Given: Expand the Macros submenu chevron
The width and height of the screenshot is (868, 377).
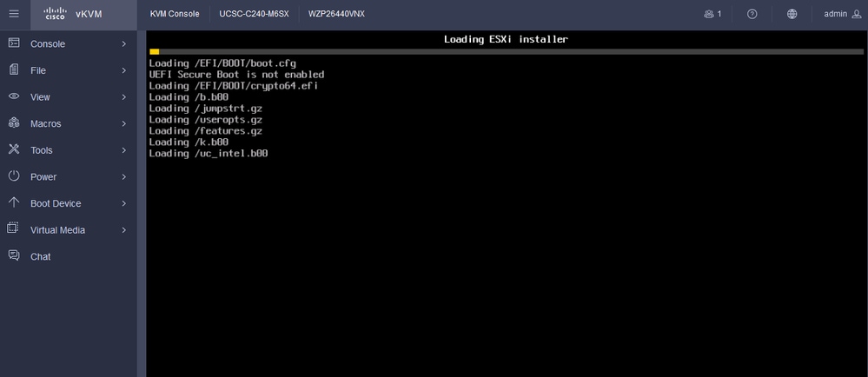Looking at the screenshot, I should (124, 123).
